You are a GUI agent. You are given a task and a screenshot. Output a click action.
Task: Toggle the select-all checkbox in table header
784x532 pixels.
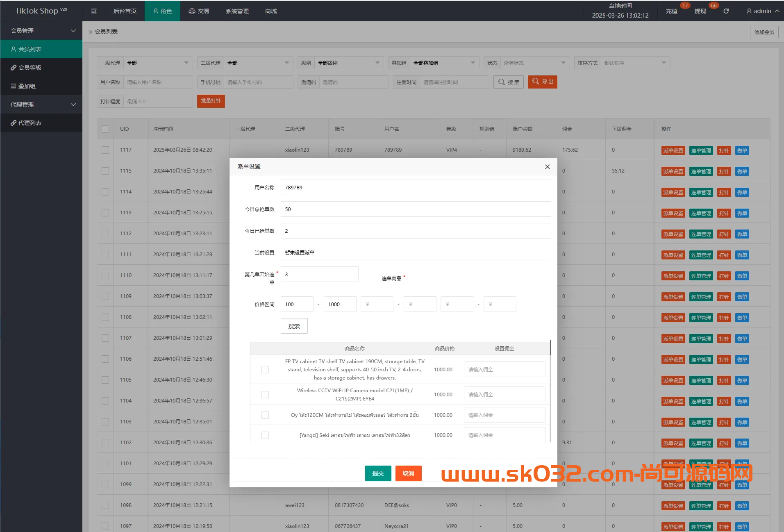(105, 128)
